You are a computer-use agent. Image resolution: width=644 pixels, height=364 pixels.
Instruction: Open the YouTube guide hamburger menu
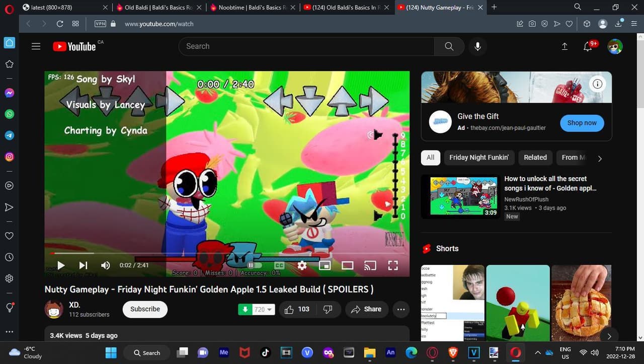coord(36,46)
